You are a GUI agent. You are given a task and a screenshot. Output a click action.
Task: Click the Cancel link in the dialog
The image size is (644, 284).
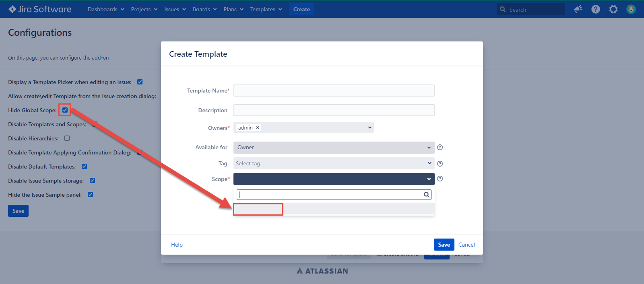pyautogui.click(x=466, y=245)
